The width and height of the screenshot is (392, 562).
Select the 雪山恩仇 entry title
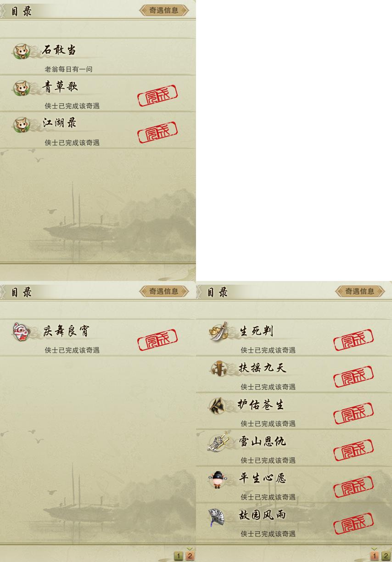click(262, 441)
